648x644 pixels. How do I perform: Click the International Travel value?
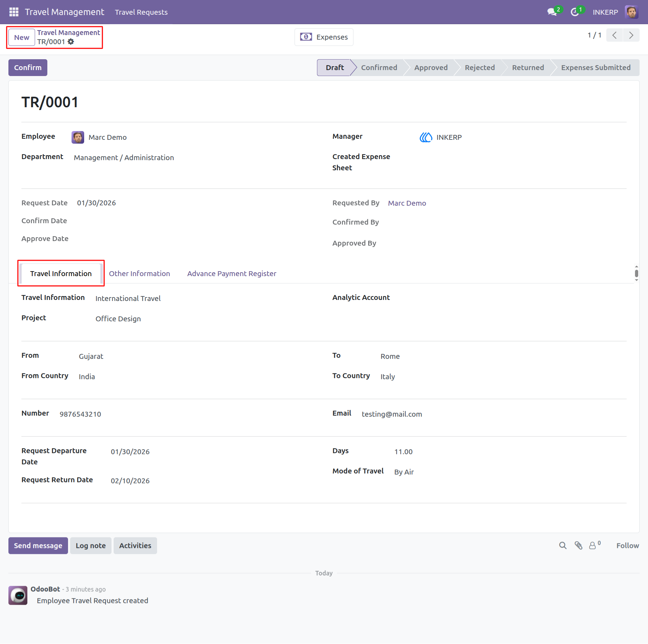point(128,299)
